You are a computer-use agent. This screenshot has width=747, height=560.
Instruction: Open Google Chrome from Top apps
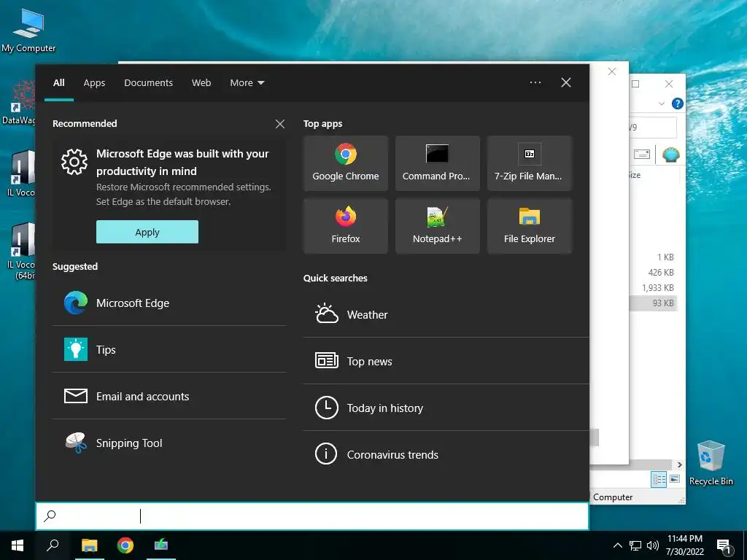click(345, 163)
